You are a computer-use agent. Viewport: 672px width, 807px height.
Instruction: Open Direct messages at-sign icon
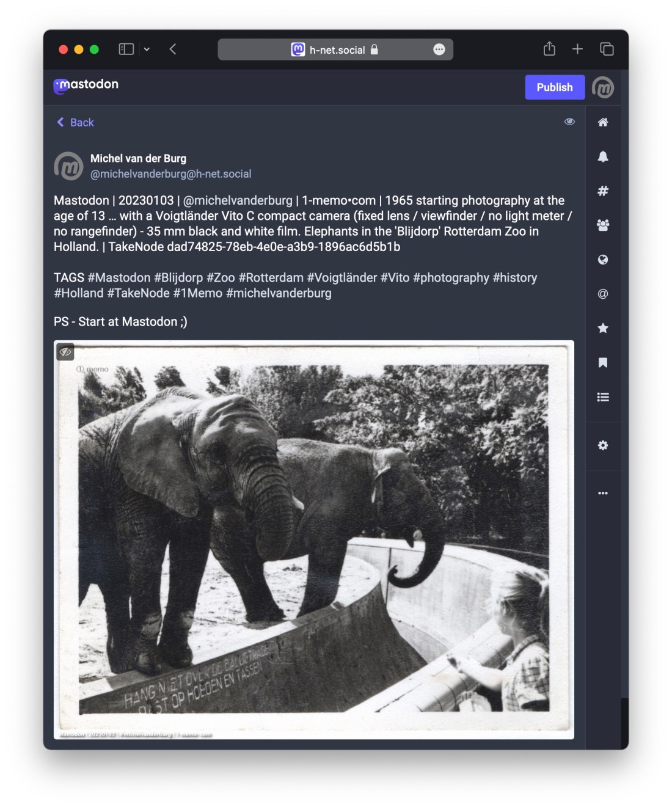(602, 294)
